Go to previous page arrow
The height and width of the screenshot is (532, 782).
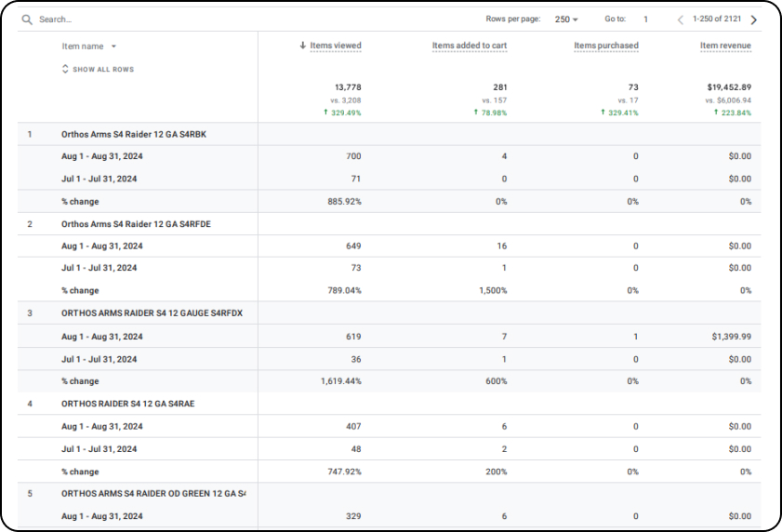(x=681, y=20)
